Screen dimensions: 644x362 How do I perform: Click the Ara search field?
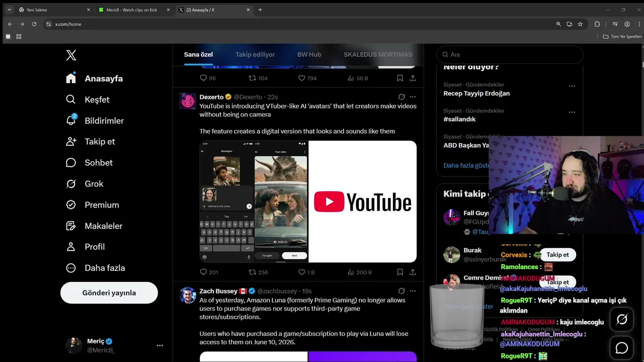510,54
